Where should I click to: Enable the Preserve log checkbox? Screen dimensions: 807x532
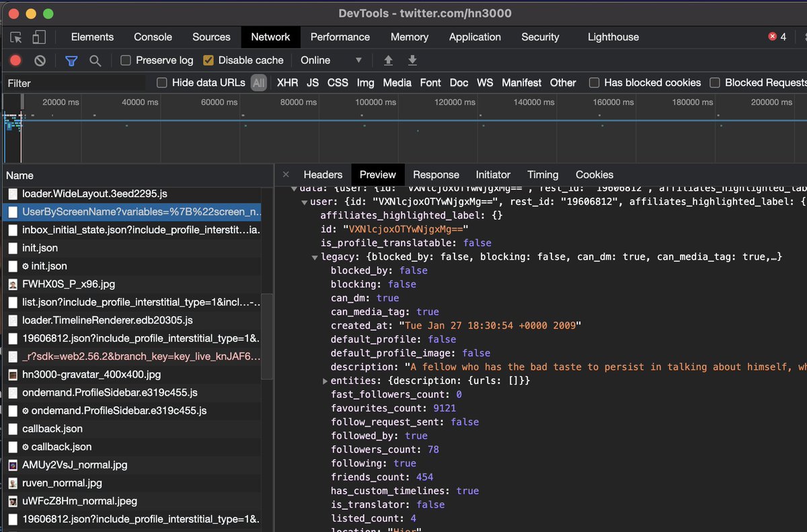coord(125,61)
